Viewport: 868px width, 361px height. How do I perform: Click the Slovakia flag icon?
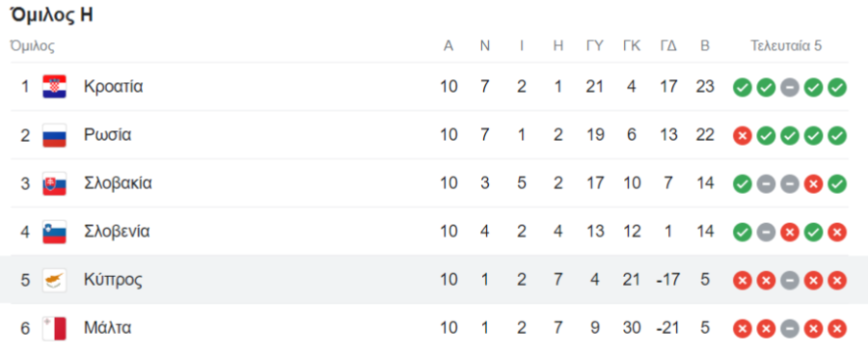[x=54, y=183]
